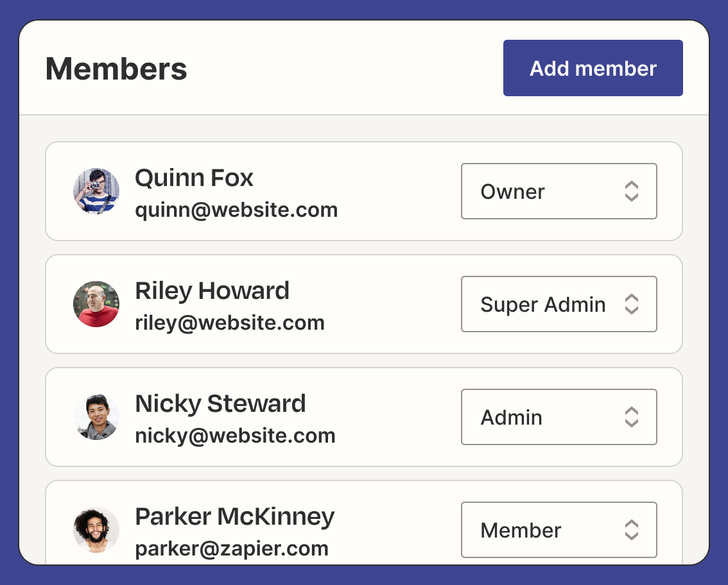Image resolution: width=728 pixels, height=585 pixels.
Task: Click the parker@zapier.com email
Action: point(232,548)
